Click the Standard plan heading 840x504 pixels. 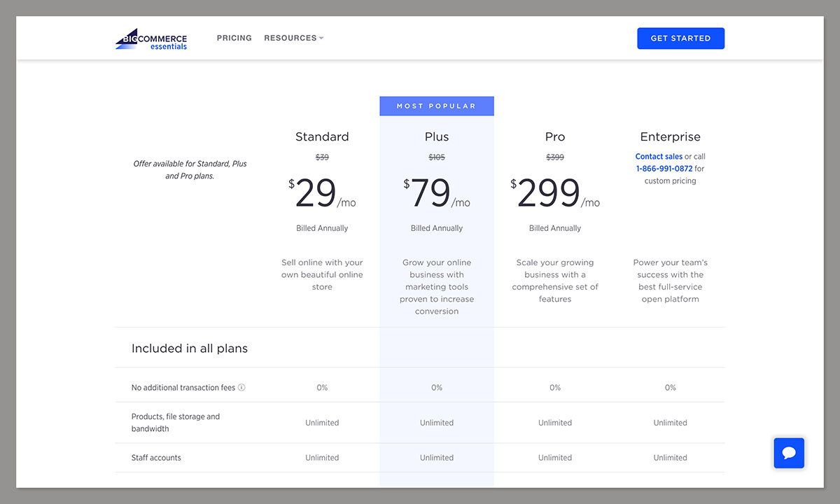[322, 136]
